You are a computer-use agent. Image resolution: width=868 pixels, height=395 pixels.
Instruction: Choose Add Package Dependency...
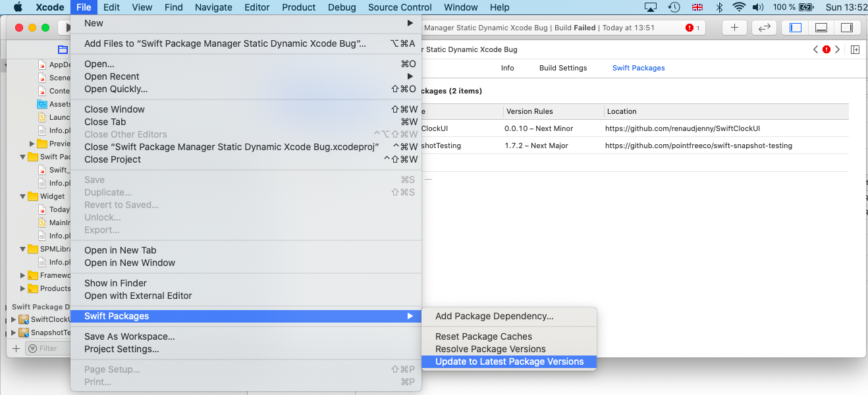click(x=509, y=316)
